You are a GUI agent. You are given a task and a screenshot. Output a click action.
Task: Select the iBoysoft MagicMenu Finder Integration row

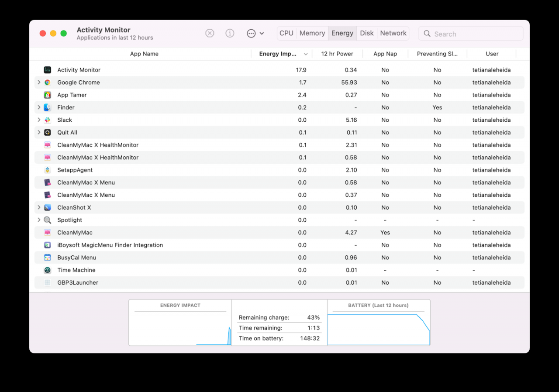[279, 245]
